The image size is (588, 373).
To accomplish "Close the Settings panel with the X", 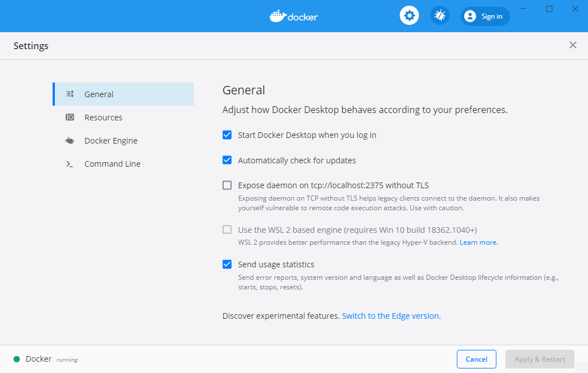I will (x=573, y=45).
